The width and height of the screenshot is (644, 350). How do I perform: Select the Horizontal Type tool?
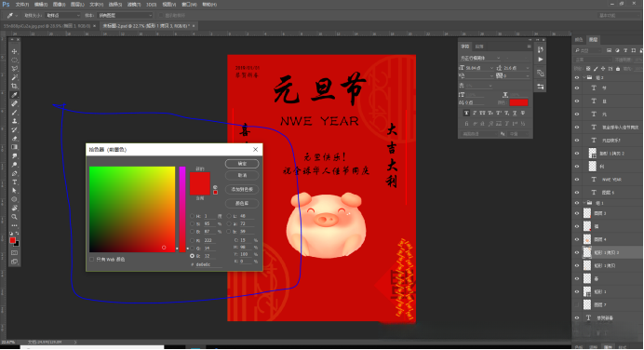14,182
